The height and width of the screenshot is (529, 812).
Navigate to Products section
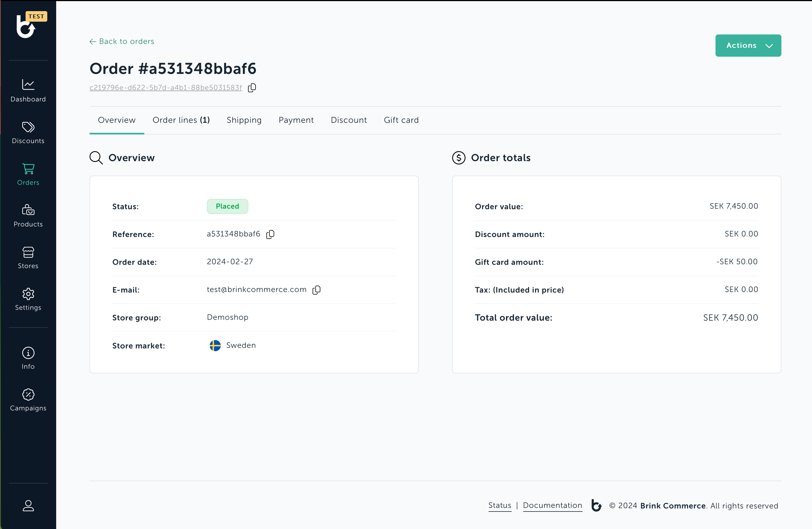coord(28,216)
